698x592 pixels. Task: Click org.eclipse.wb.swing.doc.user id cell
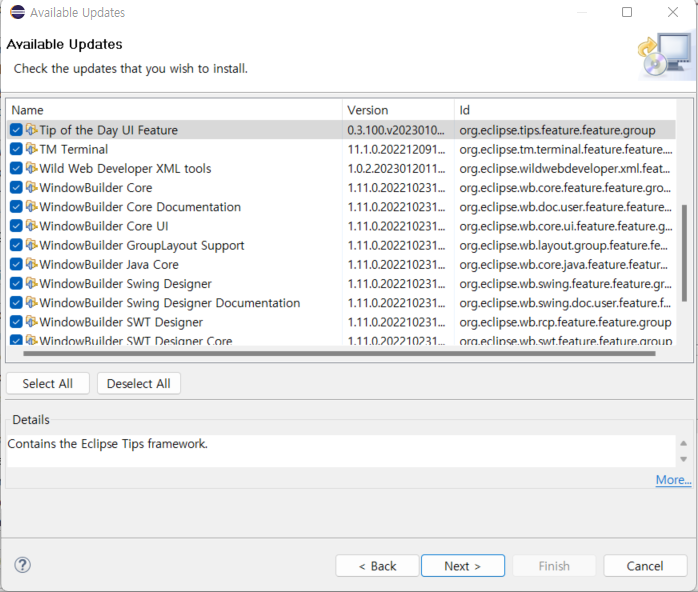(565, 303)
